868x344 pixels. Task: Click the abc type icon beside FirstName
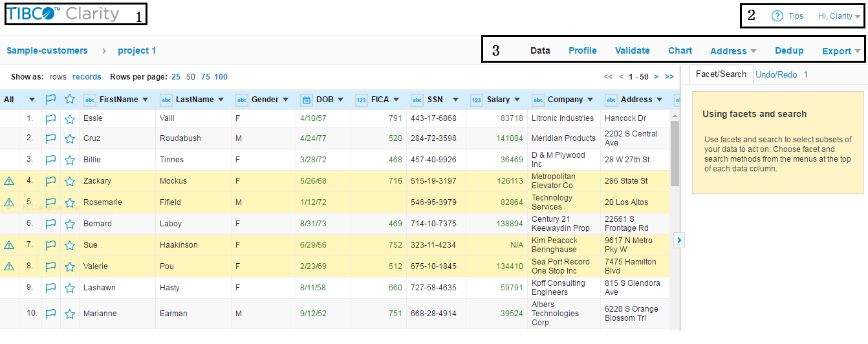tap(90, 100)
